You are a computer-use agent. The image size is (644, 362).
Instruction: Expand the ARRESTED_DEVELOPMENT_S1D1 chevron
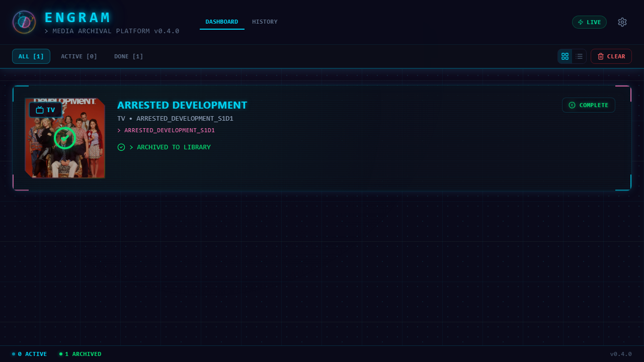[119, 130]
